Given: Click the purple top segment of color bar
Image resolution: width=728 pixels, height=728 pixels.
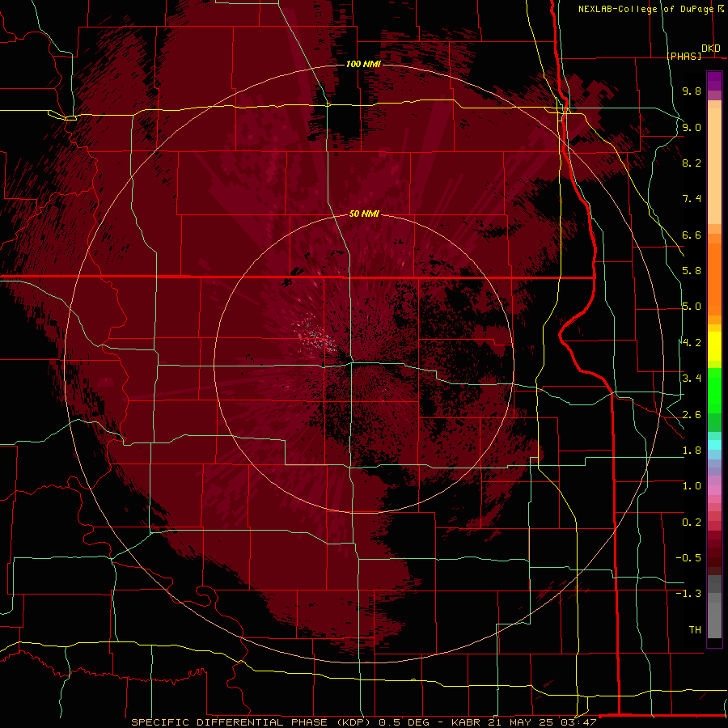Looking at the screenshot, I should coord(714,81).
